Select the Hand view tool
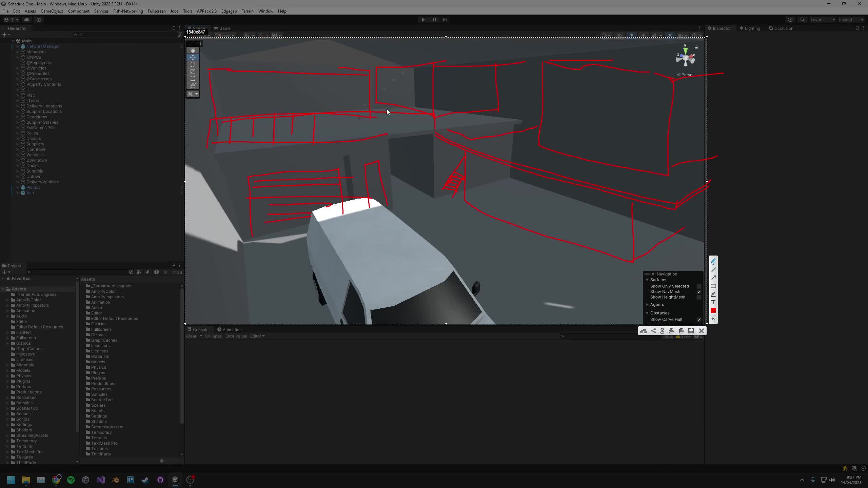Screen dimensions: 868x488 [x=193, y=50]
